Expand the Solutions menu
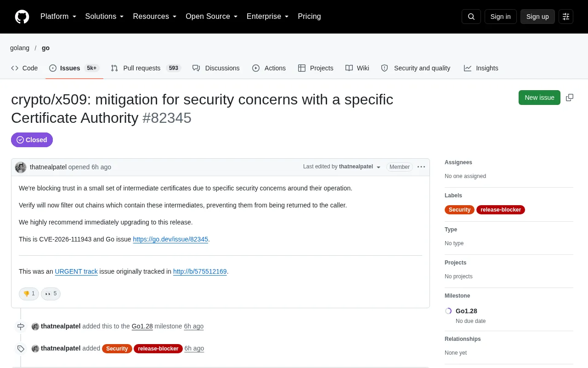This screenshot has height=368, width=588. coord(104,17)
